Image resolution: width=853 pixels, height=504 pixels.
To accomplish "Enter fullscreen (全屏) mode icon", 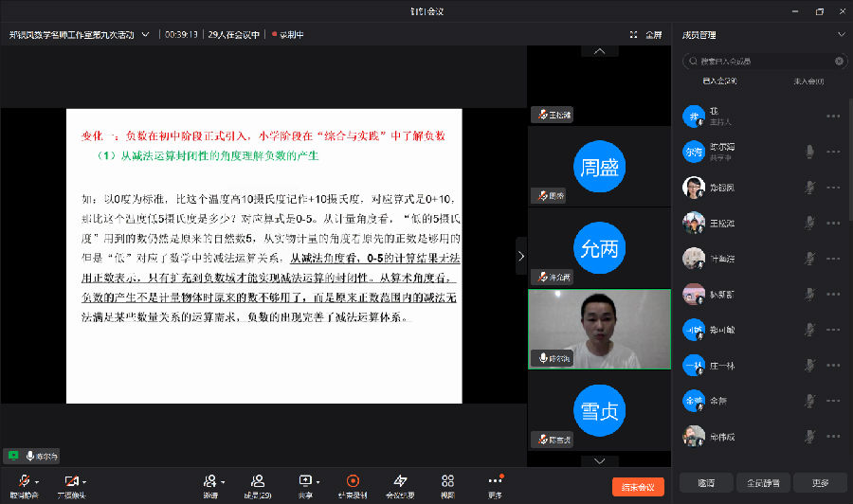I will click(646, 34).
